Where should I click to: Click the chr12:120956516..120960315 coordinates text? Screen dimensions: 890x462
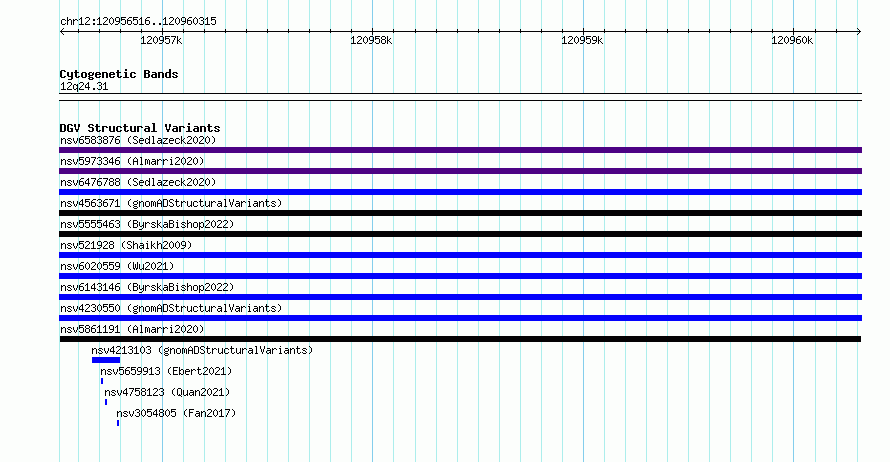tap(138, 21)
